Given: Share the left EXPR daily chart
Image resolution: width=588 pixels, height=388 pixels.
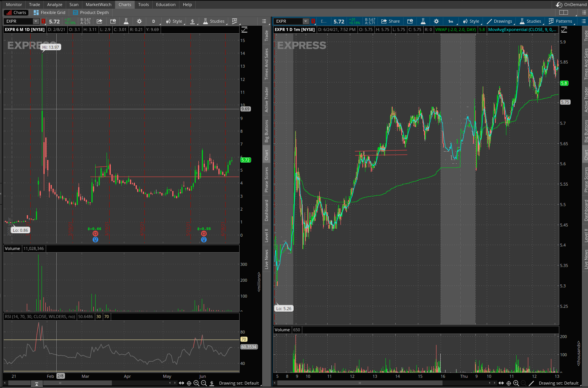Looking at the screenshot, I should (99, 21).
